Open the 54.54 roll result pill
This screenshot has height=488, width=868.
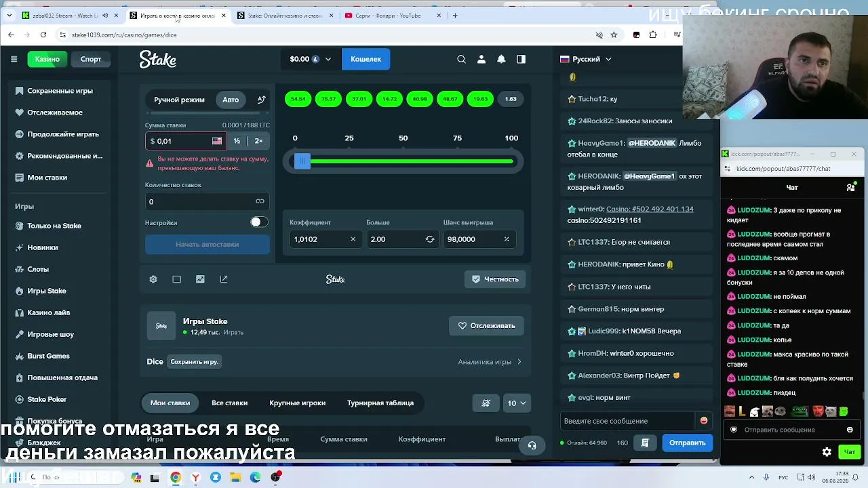(298, 99)
